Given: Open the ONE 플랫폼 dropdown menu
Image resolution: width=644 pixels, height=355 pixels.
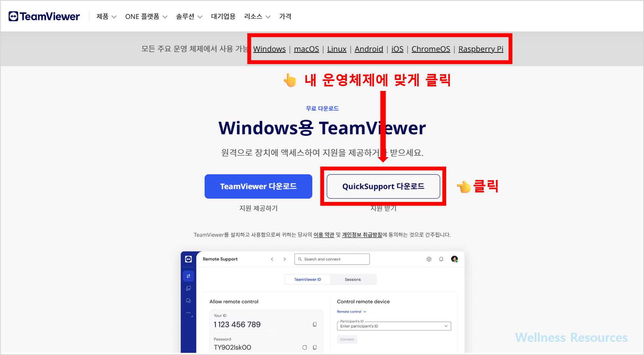Looking at the screenshot, I should [x=146, y=16].
